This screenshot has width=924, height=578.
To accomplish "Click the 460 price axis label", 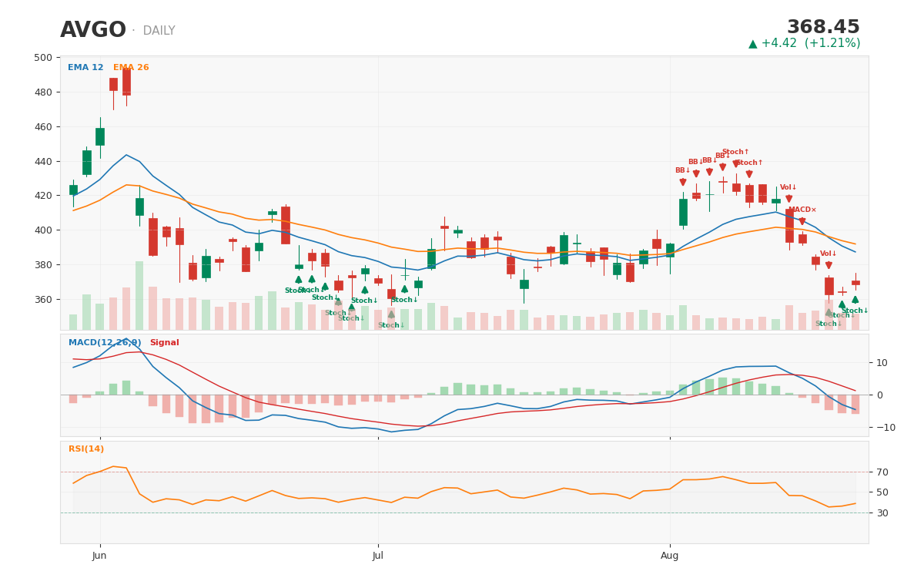I will coord(44,127).
